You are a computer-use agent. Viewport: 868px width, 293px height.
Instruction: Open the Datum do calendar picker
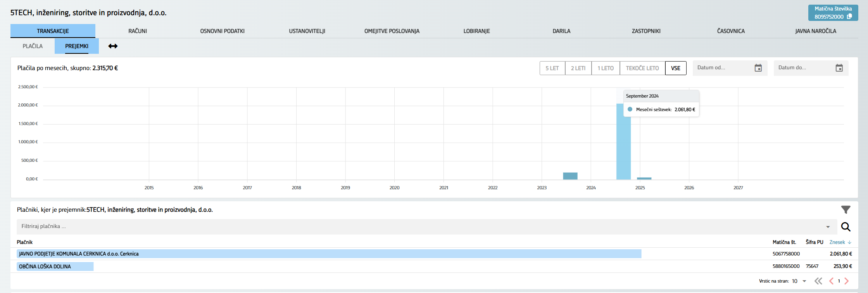point(839,68)
